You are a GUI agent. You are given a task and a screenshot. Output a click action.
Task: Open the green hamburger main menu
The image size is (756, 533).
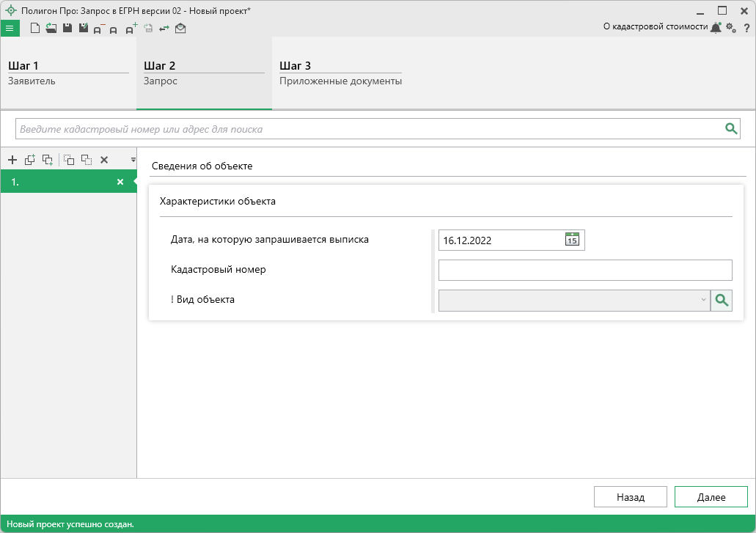pyautogui.click(x=10, y=29)
